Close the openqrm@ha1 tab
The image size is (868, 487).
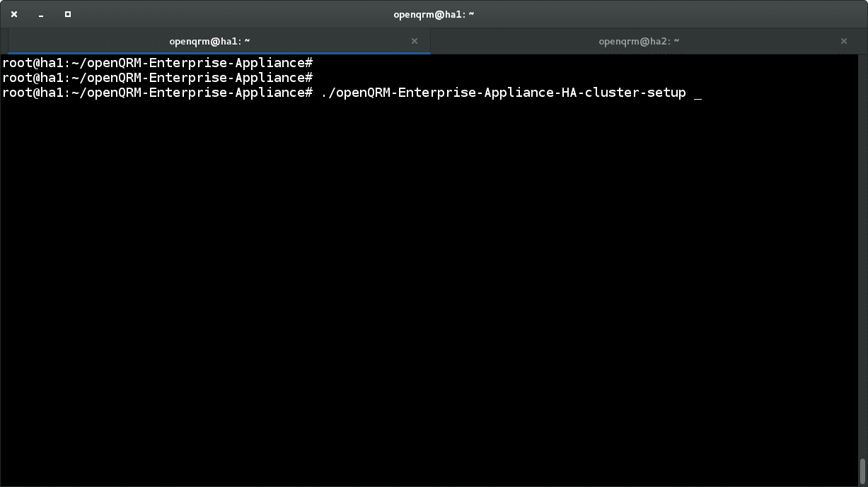[415, 41]
